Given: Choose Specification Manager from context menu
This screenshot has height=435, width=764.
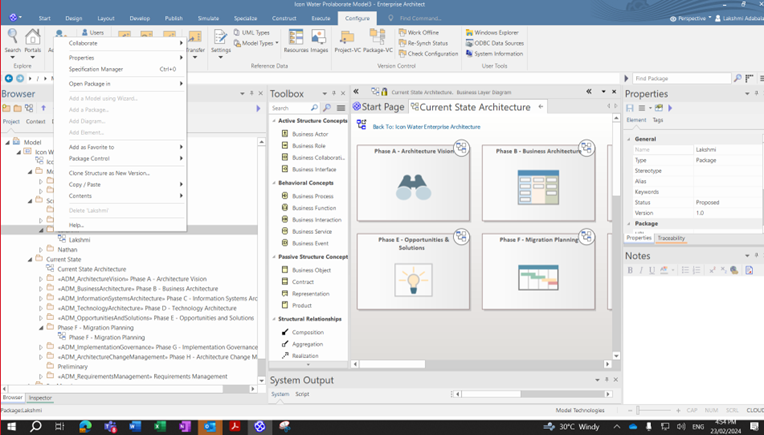Looking at the screenshot, I should [97, 69].
